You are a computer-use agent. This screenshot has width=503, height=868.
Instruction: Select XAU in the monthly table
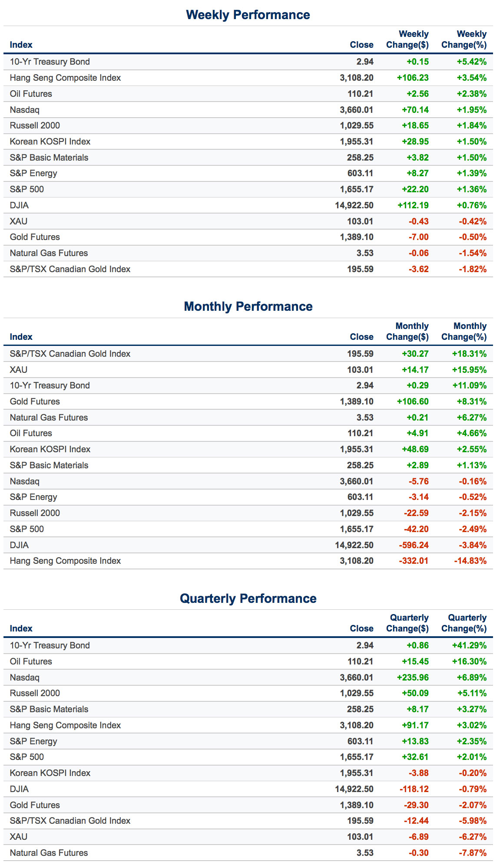point(19,370)
